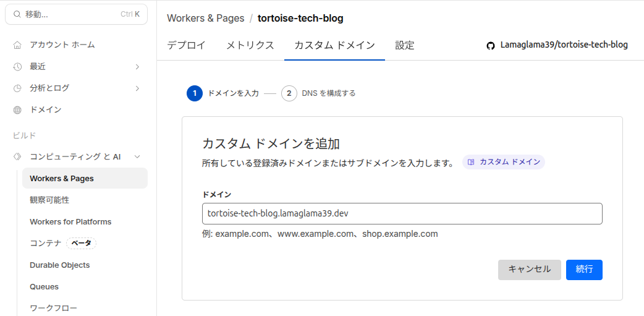Screen dimensions: 644x316
Task: Click the custom domain docs book icon
Action: [471, 162]
